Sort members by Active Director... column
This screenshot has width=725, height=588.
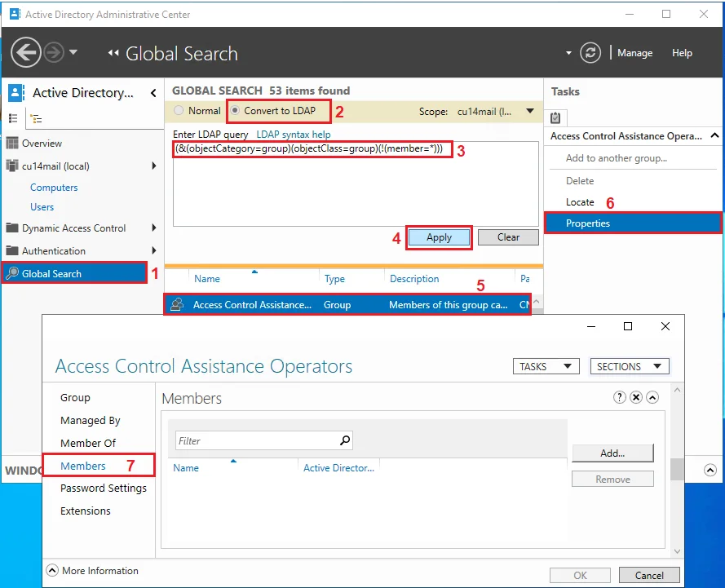click(338, 468)
